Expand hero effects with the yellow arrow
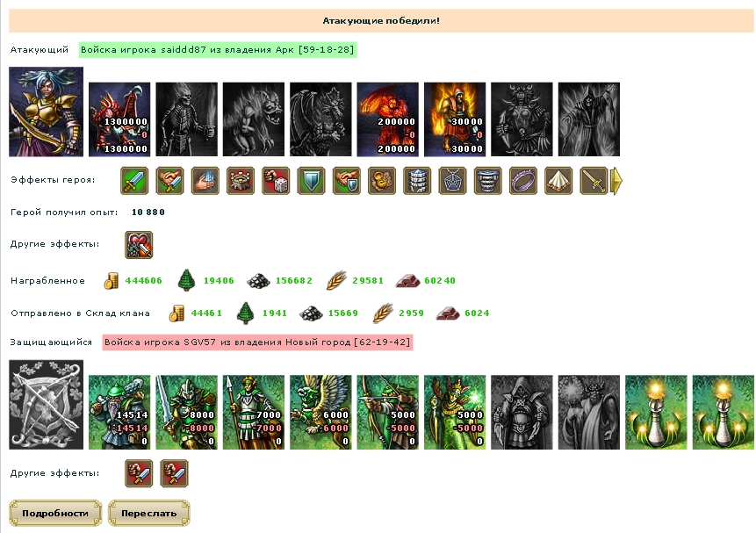The height and width of the screenshot is (533, 756). [x=616, y=181]
